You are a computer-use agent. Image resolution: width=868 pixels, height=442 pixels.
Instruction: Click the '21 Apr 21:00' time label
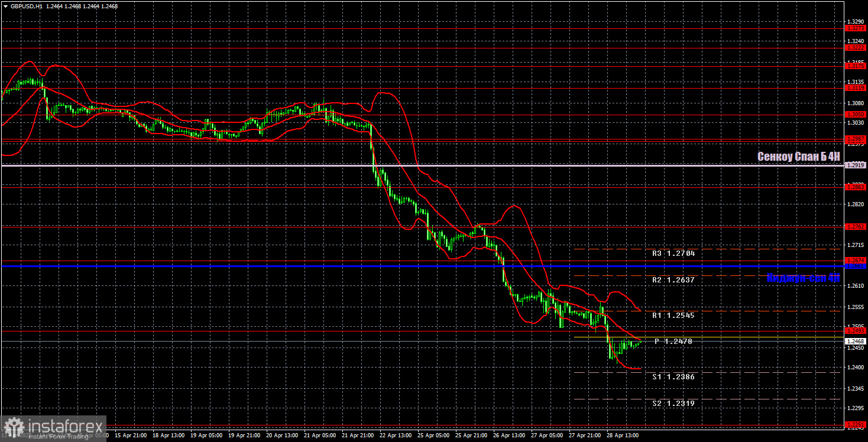click(358, 435)
